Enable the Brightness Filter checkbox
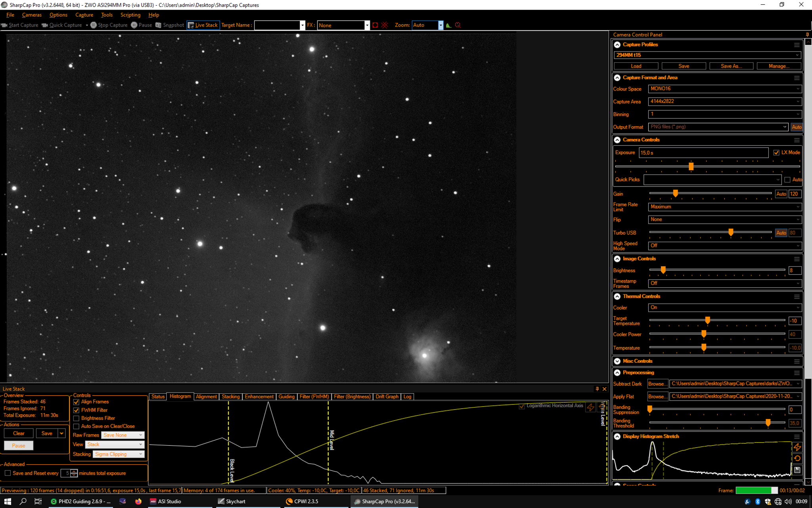Viewport: 812px width, 508px height. [x=77, y=418]
